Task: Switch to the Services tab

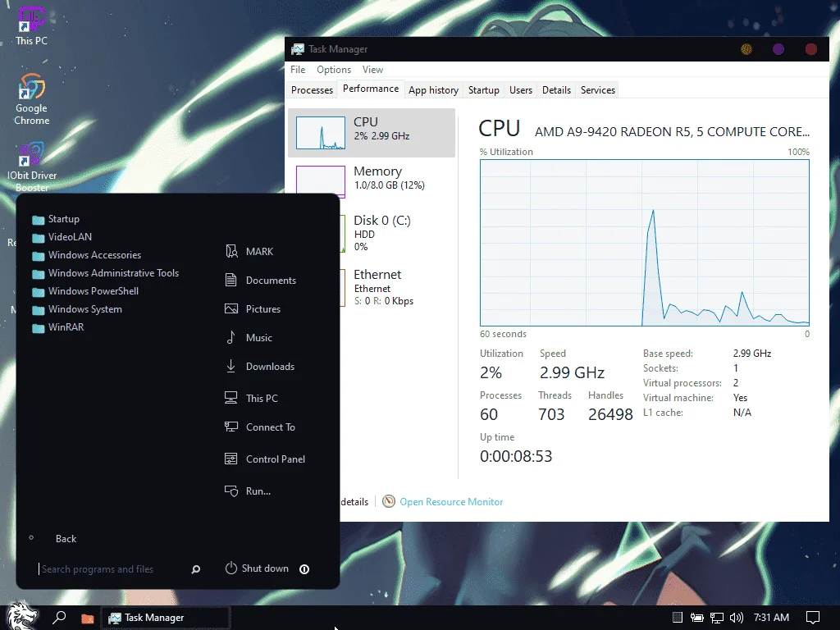Action: [598, 90]
